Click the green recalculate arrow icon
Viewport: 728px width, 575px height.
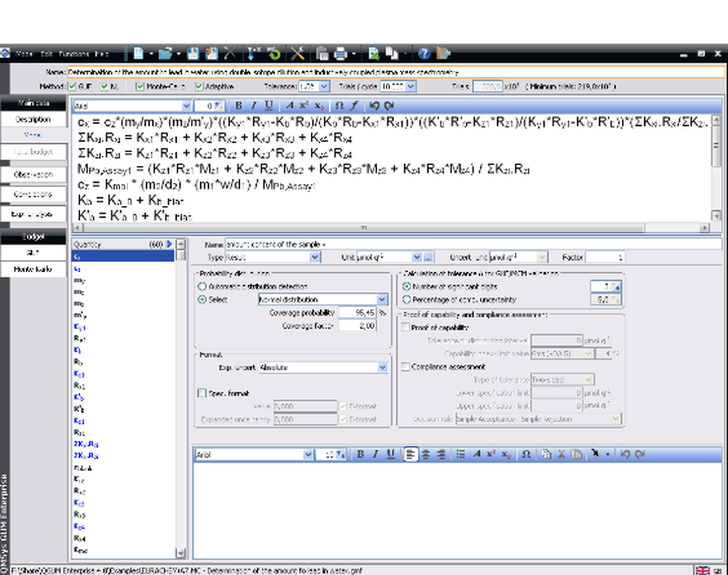coord(274,54)
